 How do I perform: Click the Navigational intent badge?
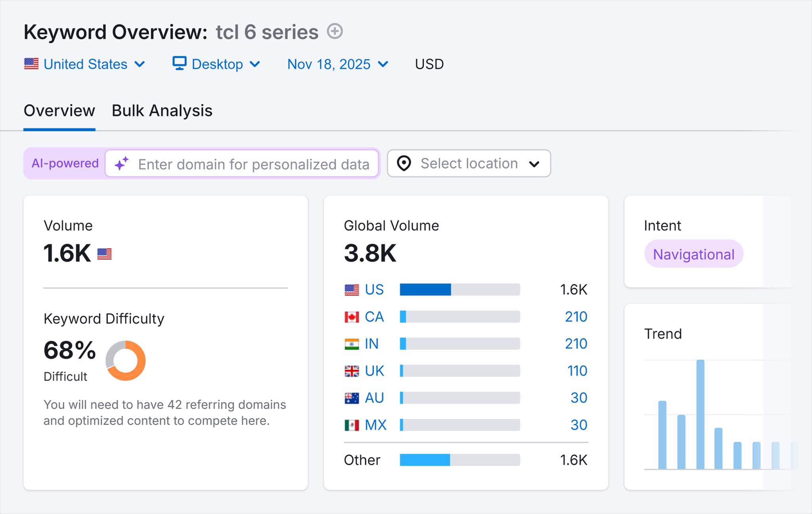693,254
